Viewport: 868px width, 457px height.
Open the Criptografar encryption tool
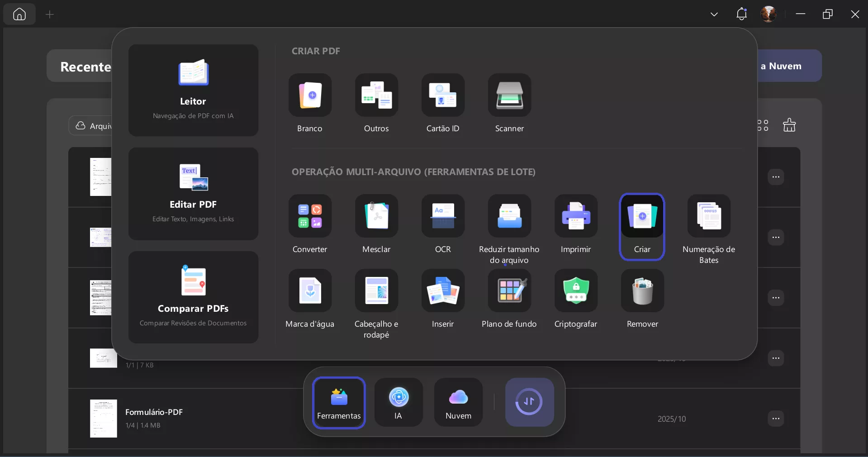click(x=575, y=300)
